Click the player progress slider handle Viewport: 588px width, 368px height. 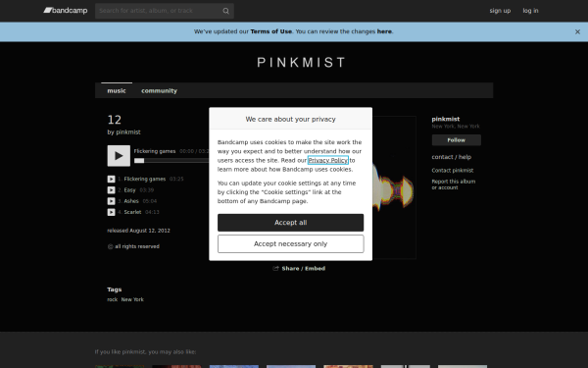coord(139,161)
